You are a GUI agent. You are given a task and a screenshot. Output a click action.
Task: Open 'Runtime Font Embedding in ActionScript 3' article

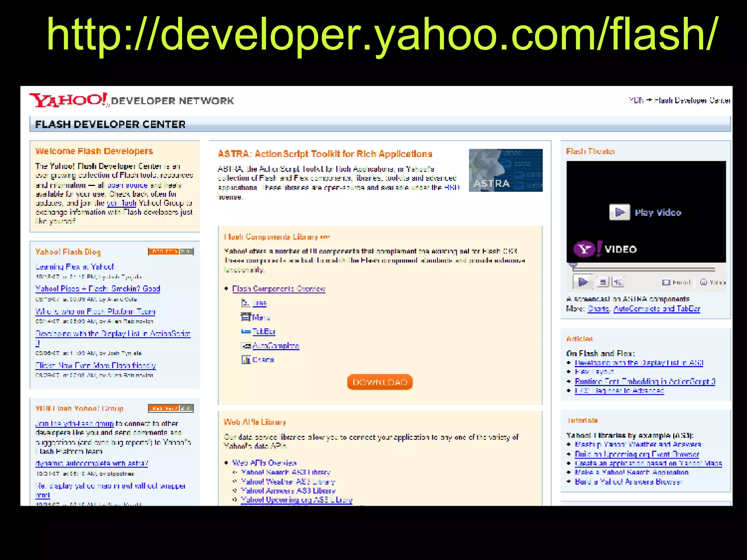[x=645, y=381]
